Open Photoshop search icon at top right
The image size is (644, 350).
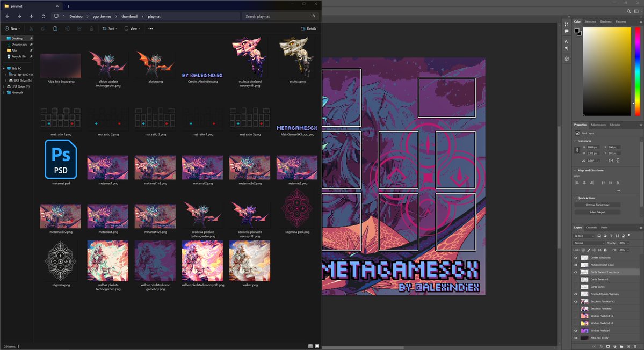click(x=628, y=11)
